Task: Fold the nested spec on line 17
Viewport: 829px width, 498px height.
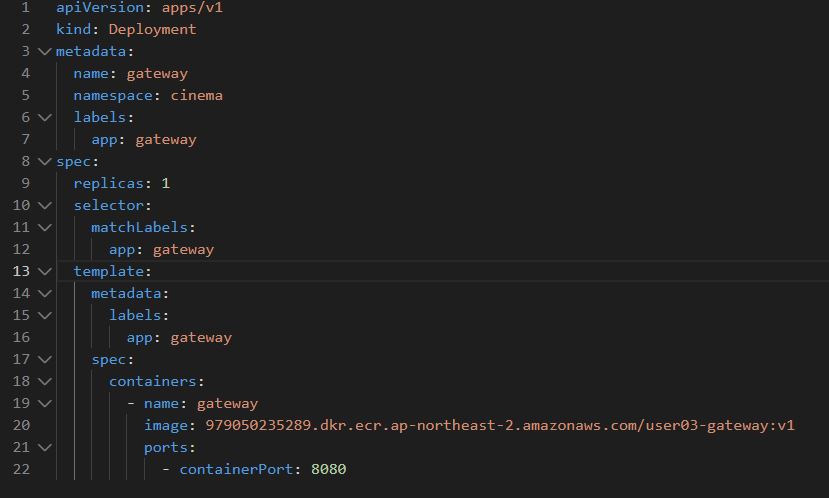Action: [x=45, y=359]
